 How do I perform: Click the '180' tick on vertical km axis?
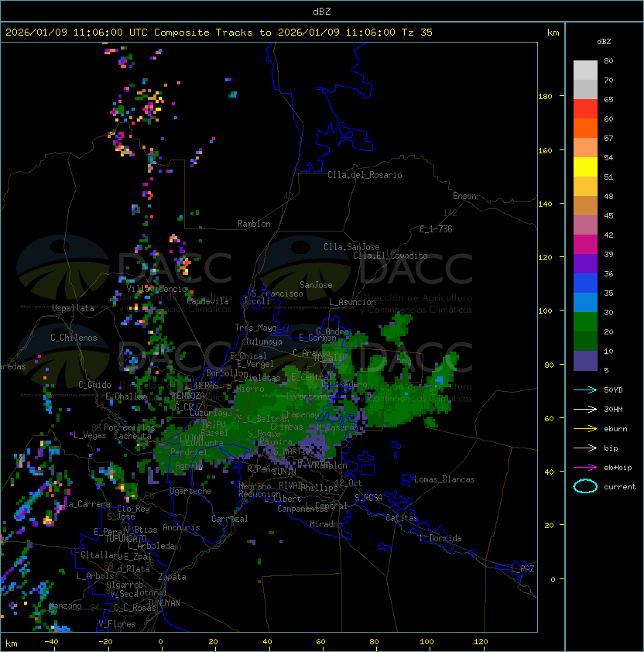tap(545, 97)
